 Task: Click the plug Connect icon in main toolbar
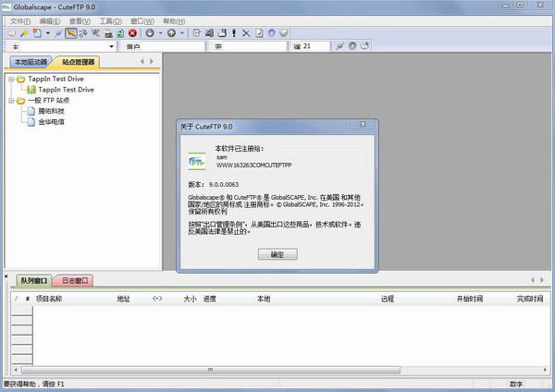point(59,33)
